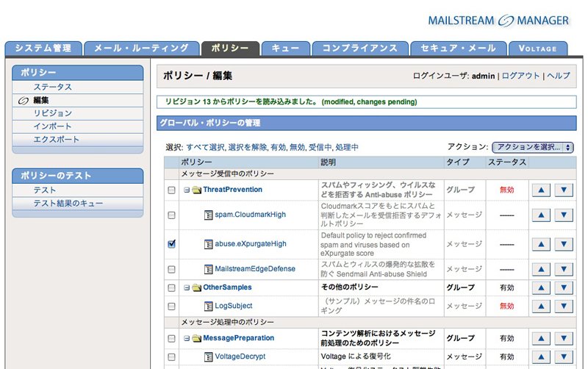This screenshot has height=369, width=588.
Task: Check the spam.CloudmarkHigh checkbox
Action: coord(171,215)
